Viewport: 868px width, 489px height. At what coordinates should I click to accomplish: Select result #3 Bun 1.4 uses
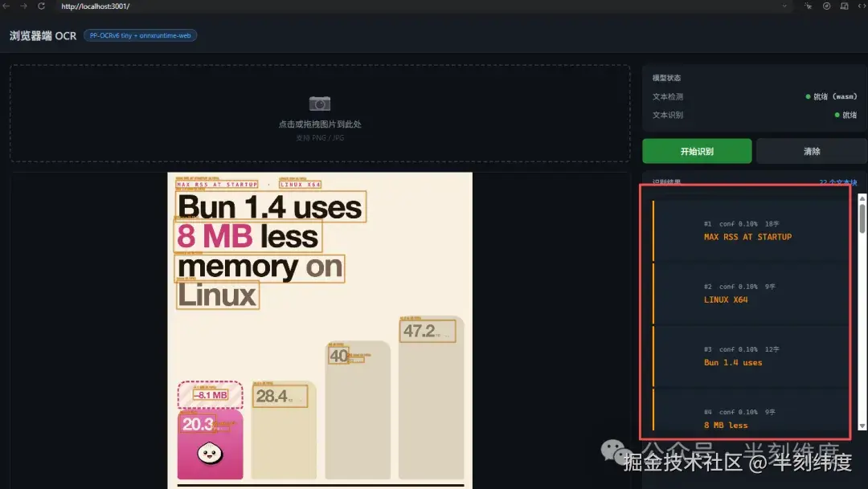click(x=751, y=357)
